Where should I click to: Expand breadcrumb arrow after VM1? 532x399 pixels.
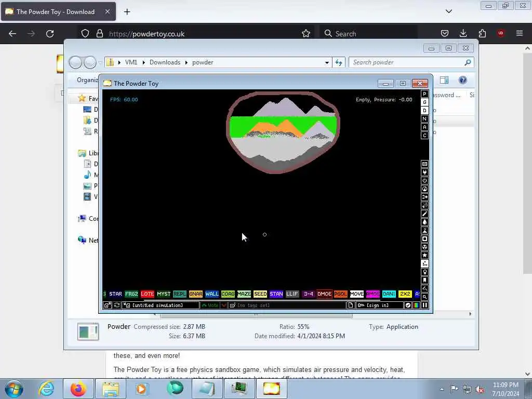[x=144, y=62]
